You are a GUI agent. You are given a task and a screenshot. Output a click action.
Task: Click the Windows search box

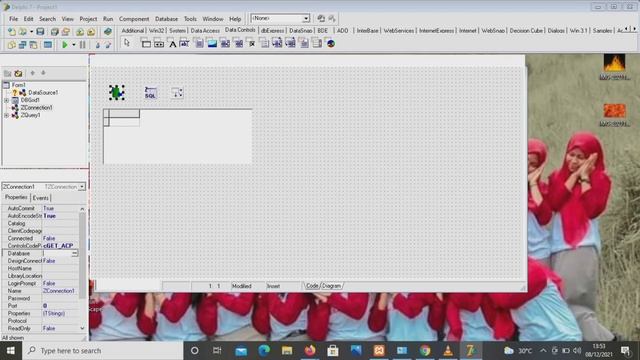pos(103,351)
